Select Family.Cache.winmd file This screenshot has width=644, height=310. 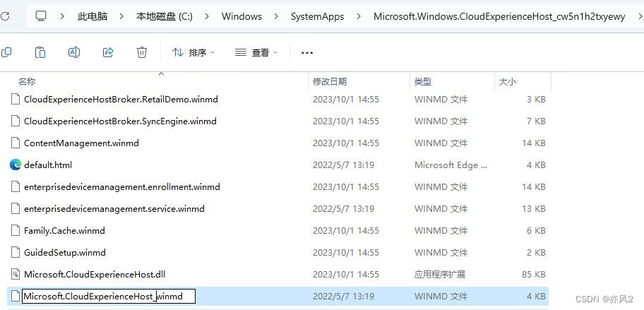click(x=64, y=230)
